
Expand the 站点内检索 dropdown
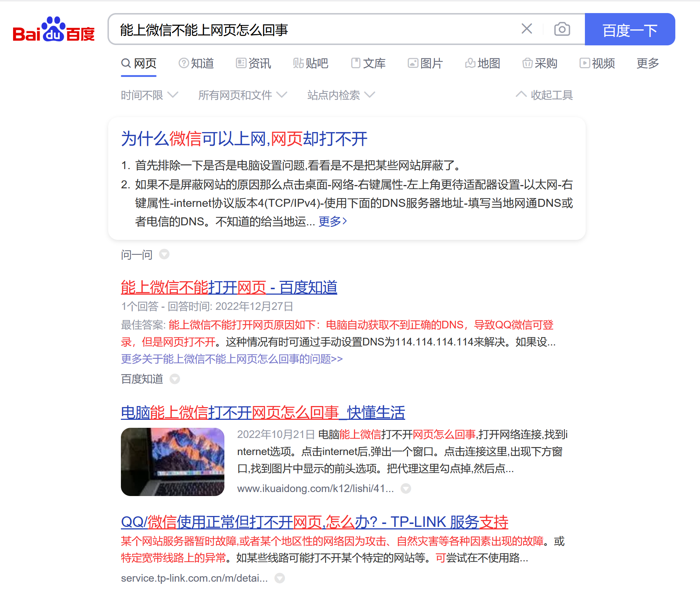(x=341, y=95)
